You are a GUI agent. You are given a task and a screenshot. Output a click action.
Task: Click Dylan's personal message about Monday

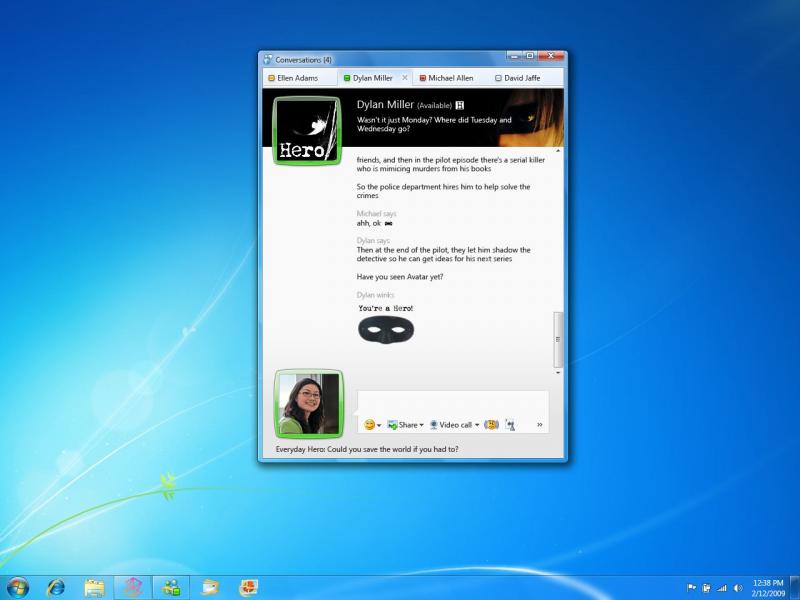pos(434,124)
